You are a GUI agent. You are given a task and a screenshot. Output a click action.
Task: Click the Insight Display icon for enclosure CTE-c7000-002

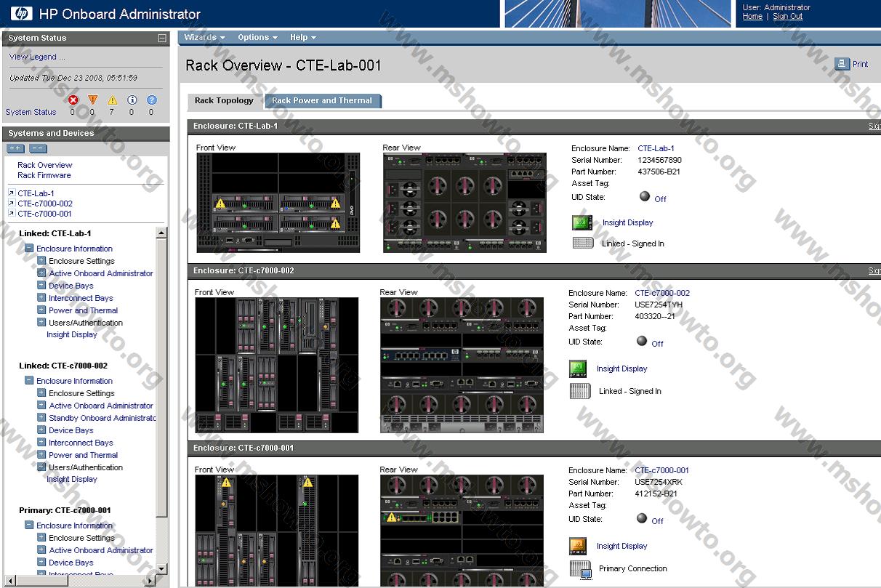click(579, 368)
